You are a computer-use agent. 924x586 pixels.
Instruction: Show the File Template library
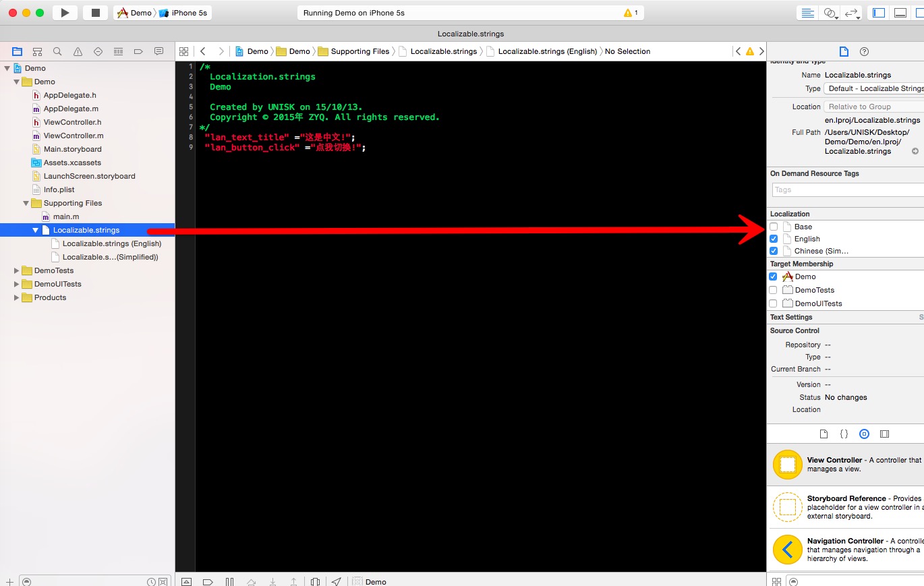click(x=824, y=434)
